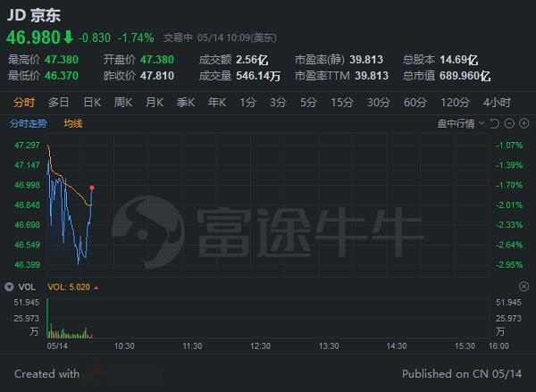Click the 市盈率(静) value 39.813

click(366, 60)
